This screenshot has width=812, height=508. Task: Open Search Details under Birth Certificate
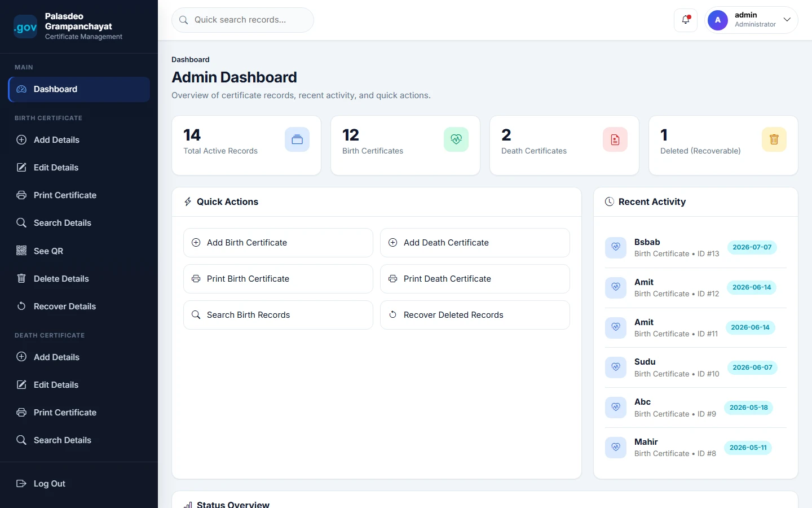(x=79, y=223)
